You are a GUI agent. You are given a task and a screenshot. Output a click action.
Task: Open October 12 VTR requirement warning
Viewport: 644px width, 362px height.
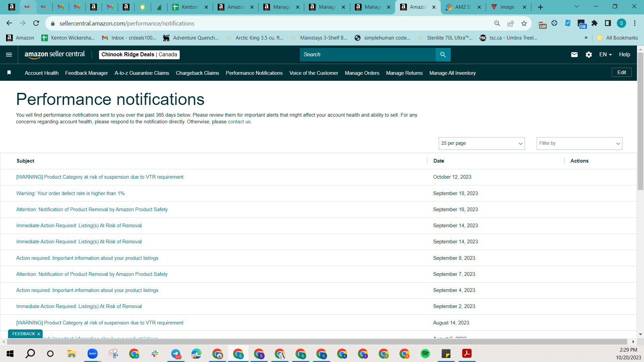point(100,177)
